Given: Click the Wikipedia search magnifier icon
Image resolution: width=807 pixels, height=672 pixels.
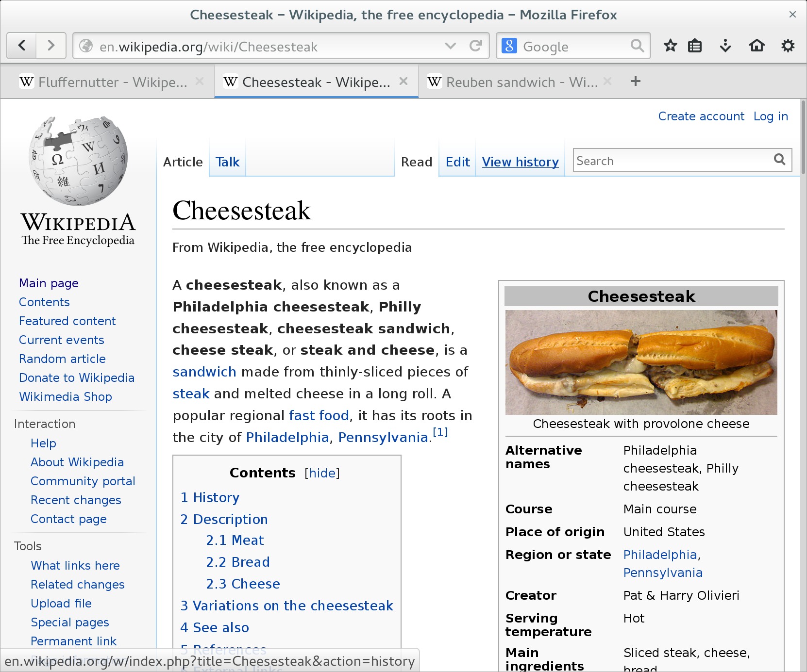Looking at the screenshot, I should pos(779,160).
